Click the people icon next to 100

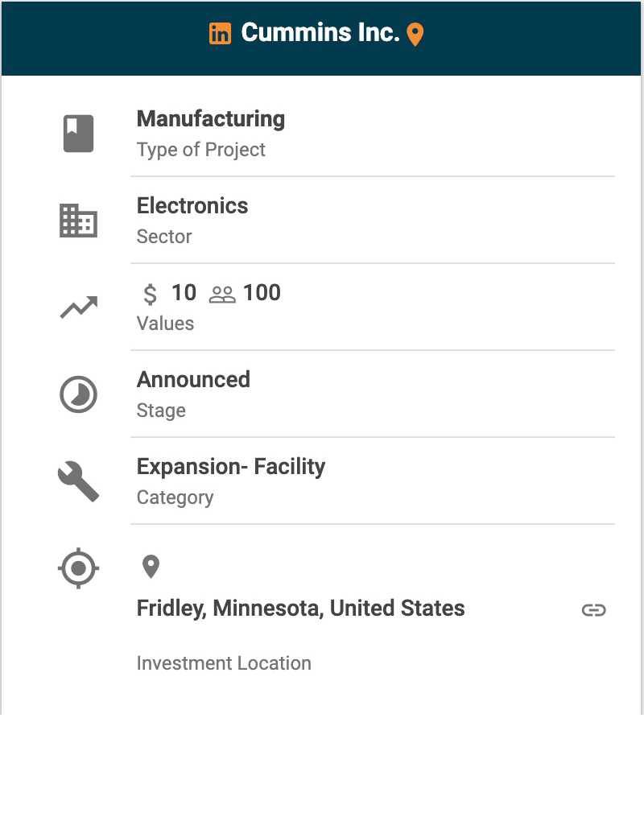coord(222,295)
